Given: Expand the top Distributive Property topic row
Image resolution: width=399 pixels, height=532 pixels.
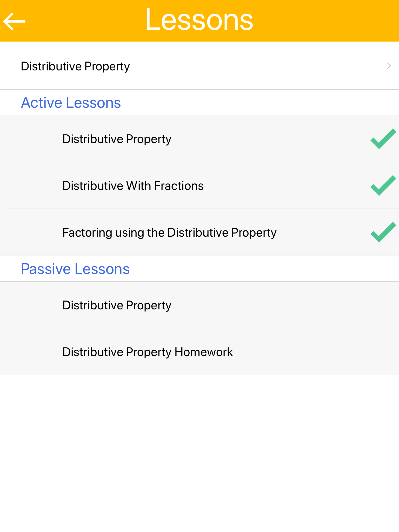Looking at the screenshot, I should point(75,66).
